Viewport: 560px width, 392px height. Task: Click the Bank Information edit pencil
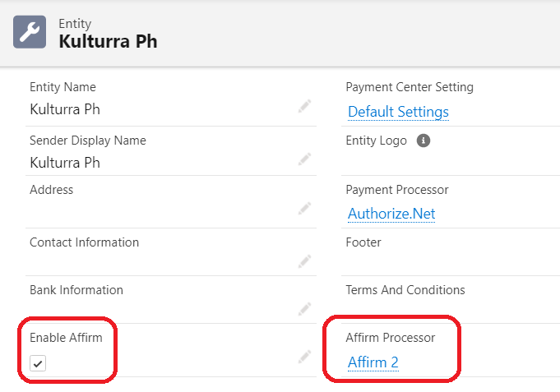tap(305, 309)
